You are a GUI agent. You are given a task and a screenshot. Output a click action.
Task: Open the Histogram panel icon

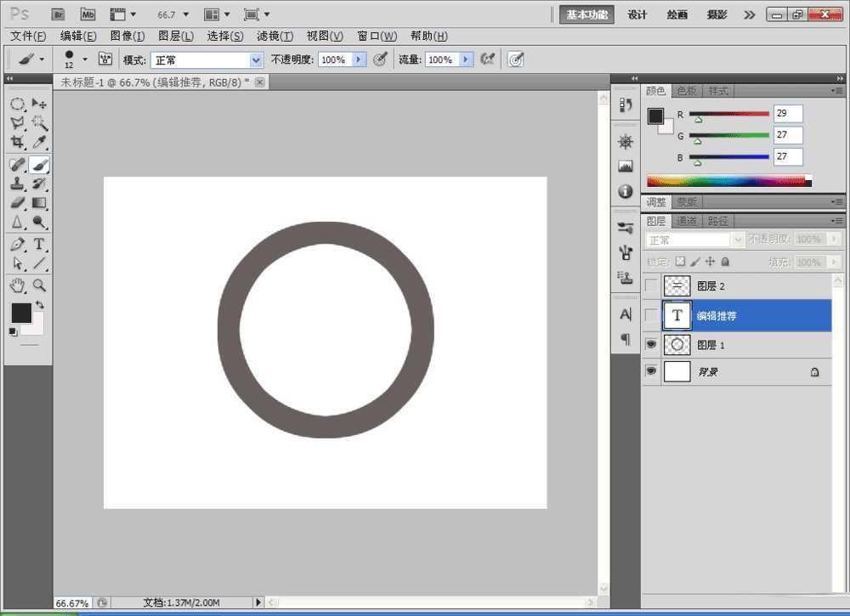point(626,167)
